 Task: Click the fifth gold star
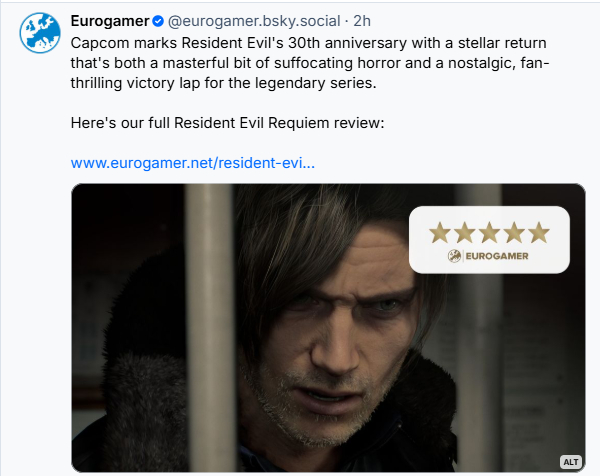[x=539, y=232]
